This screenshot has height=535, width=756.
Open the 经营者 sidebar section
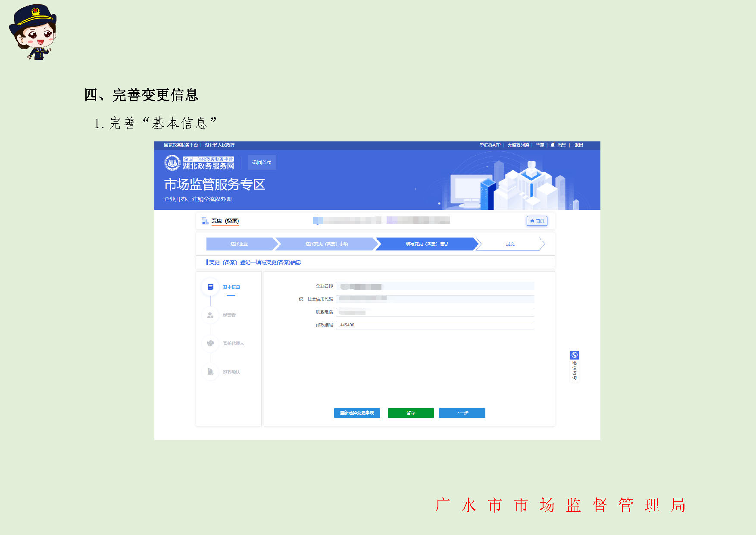(x=229, y=315)
